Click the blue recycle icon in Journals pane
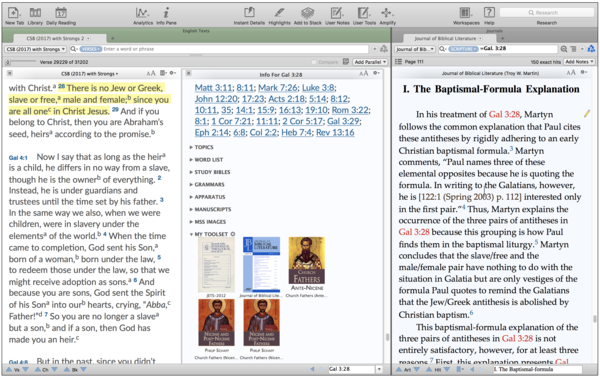600x379 pixels. click(591, 49)
